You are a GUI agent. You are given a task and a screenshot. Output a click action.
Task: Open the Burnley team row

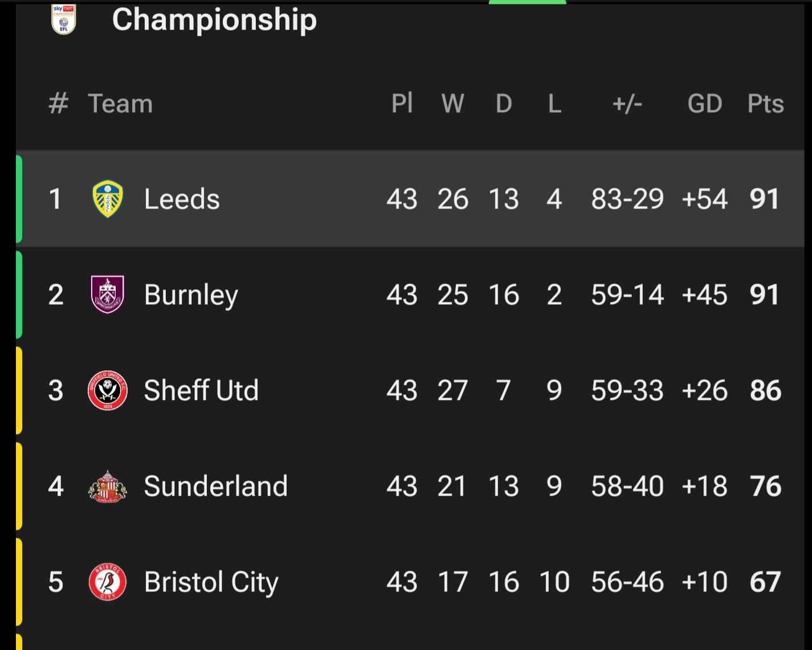click(410, 295)
